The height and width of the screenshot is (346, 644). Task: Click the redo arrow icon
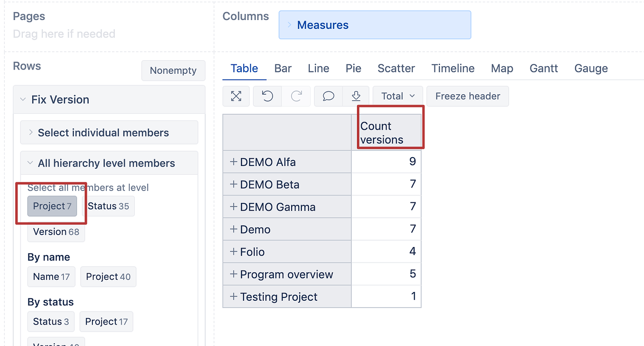(x=296, y=96)
